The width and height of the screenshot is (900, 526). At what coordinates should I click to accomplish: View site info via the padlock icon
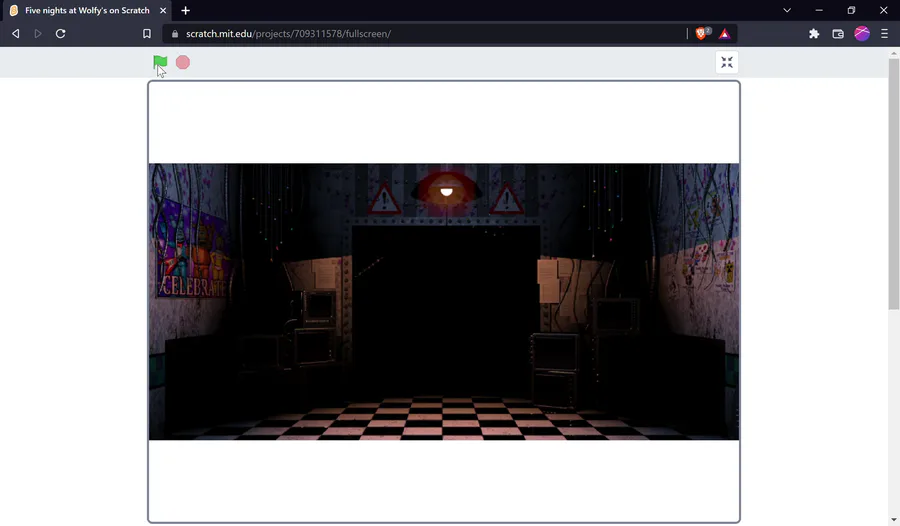pyautogui.click(x=175, y=34)
